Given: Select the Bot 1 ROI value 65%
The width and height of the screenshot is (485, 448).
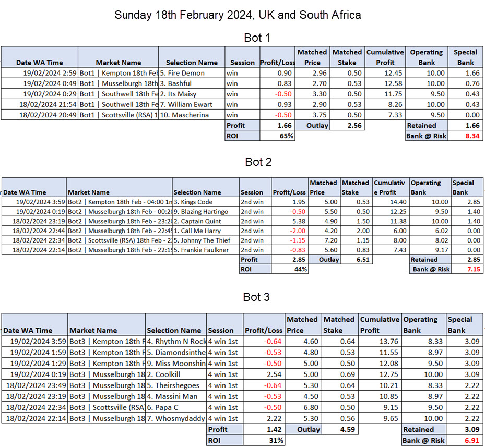Looking at the screenshot, I should (277, 136).
